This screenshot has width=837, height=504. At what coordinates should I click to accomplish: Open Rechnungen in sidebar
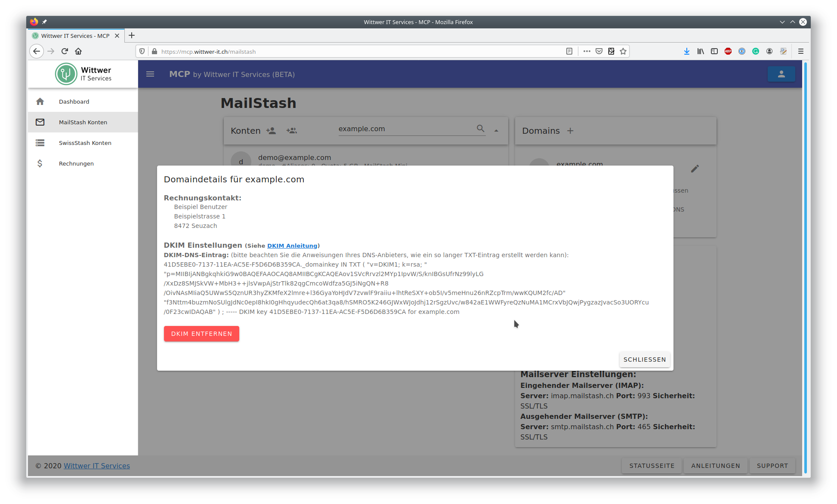(x=83, y=163)
